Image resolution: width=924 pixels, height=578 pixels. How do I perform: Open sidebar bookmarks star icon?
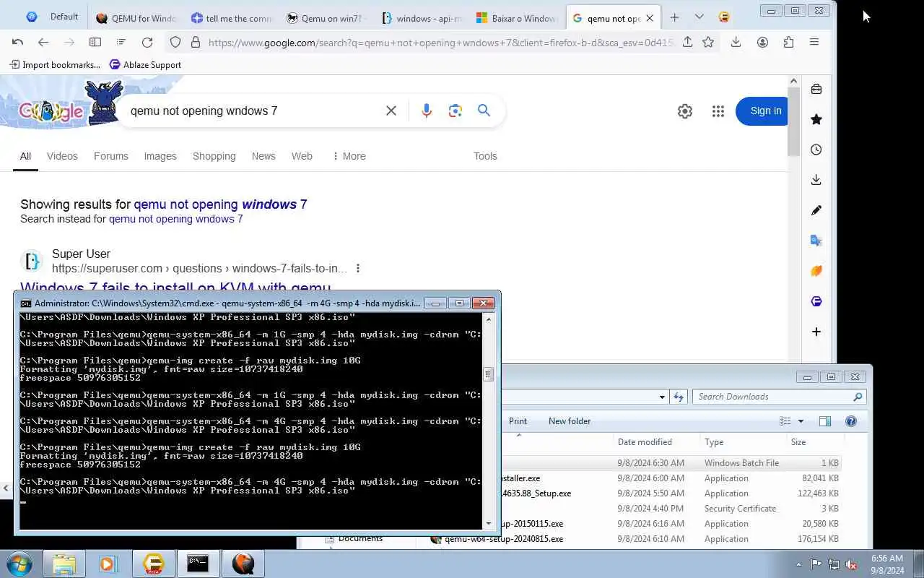816,119
